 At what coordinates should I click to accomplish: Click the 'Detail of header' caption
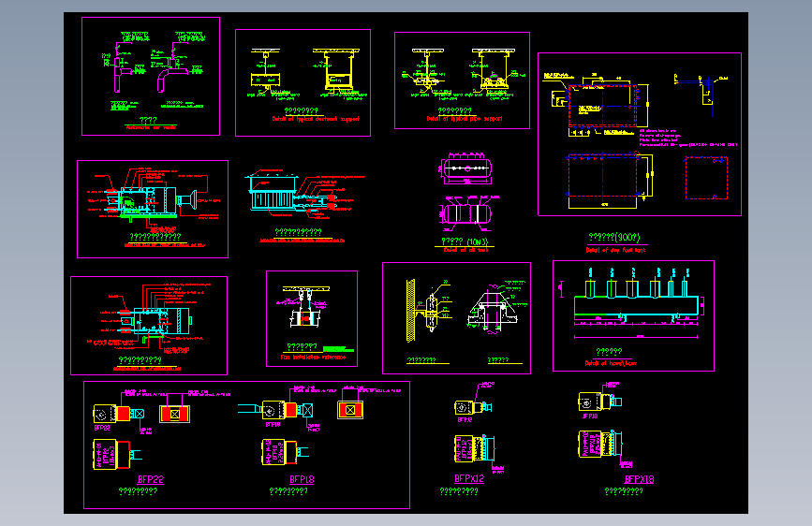click(611, 363)
